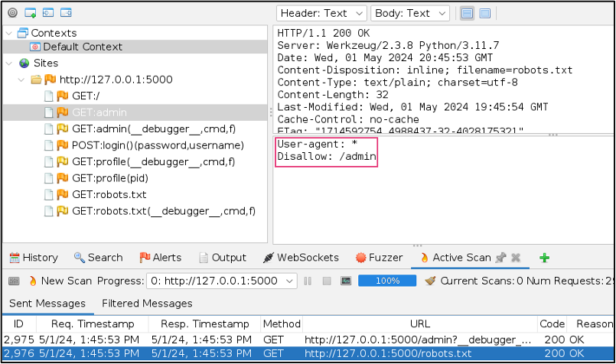Click the alert flag on POST:login row
Screen dimensions: 616x364
62,145
